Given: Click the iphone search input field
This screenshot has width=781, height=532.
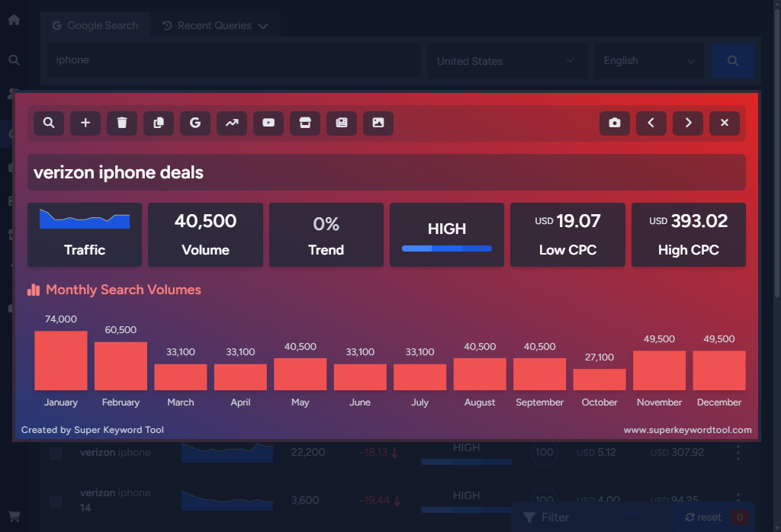Looking at the screenshot, I should (233, 60).
